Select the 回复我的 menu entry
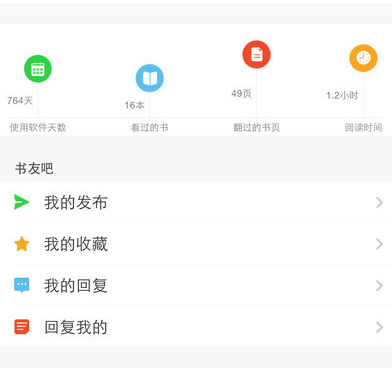 coord(196,327)
